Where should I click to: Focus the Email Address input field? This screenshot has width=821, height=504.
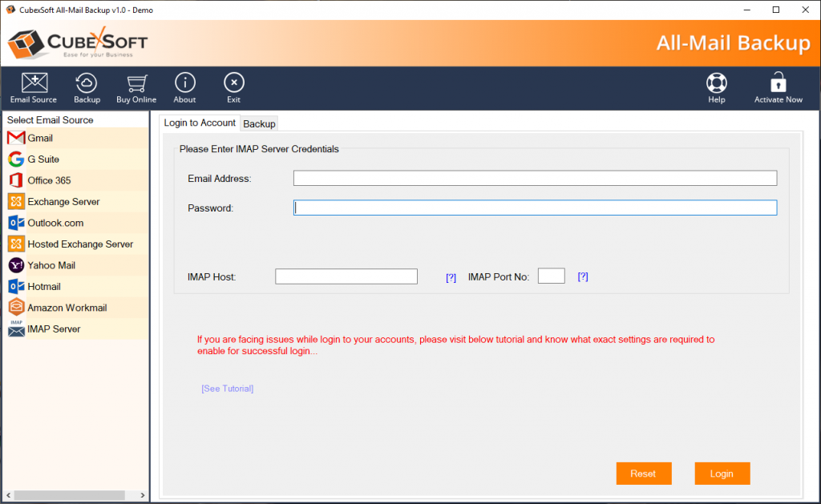tap(535, 178)
